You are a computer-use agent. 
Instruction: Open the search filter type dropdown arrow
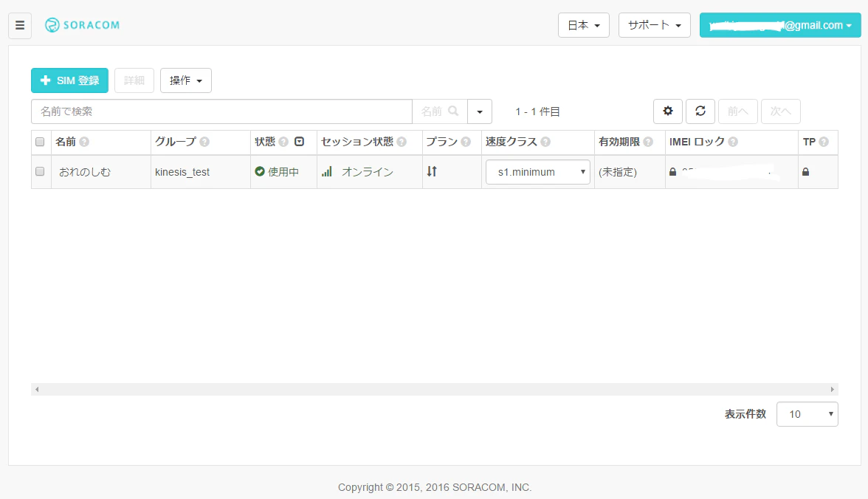point(480,111)
